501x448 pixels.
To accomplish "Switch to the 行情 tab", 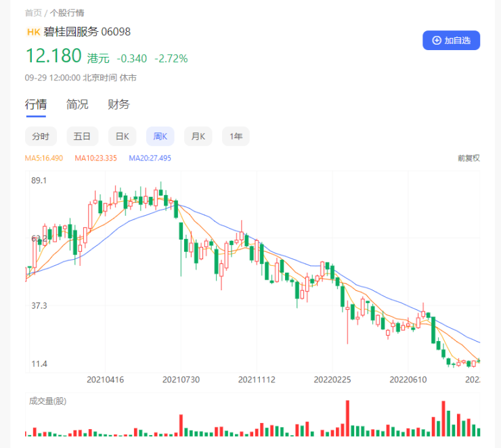I will coord(36,104).
